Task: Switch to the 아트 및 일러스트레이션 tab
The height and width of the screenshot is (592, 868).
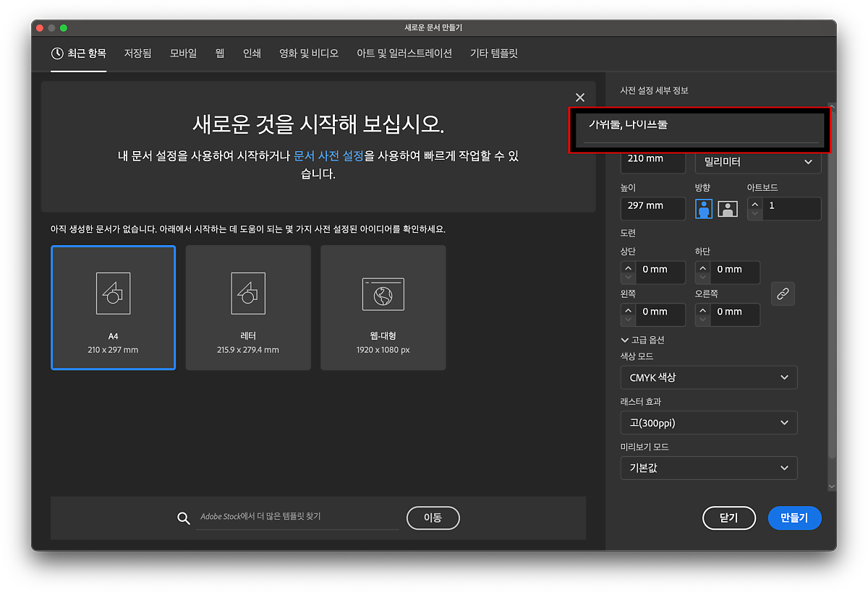Action: tap(404, 53)
